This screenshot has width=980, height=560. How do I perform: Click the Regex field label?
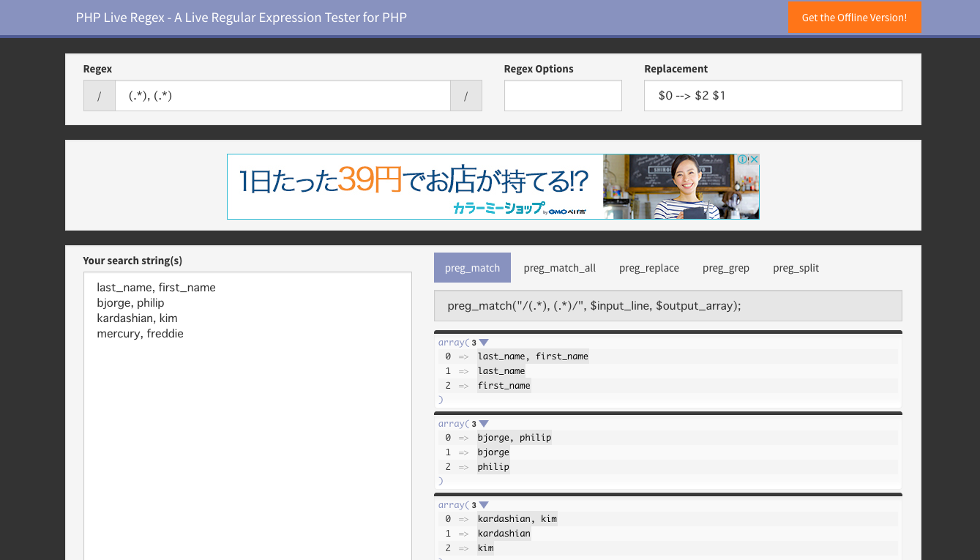point(97,69)
